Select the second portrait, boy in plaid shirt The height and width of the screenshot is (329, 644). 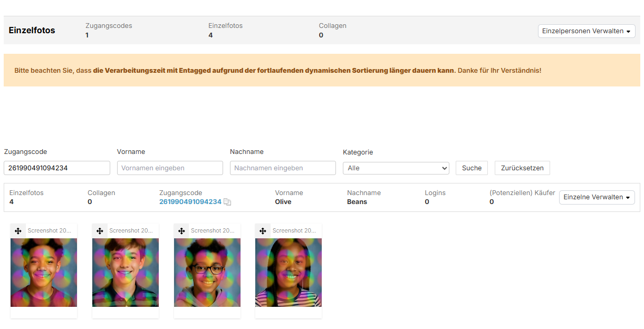[x=126, y=273]
